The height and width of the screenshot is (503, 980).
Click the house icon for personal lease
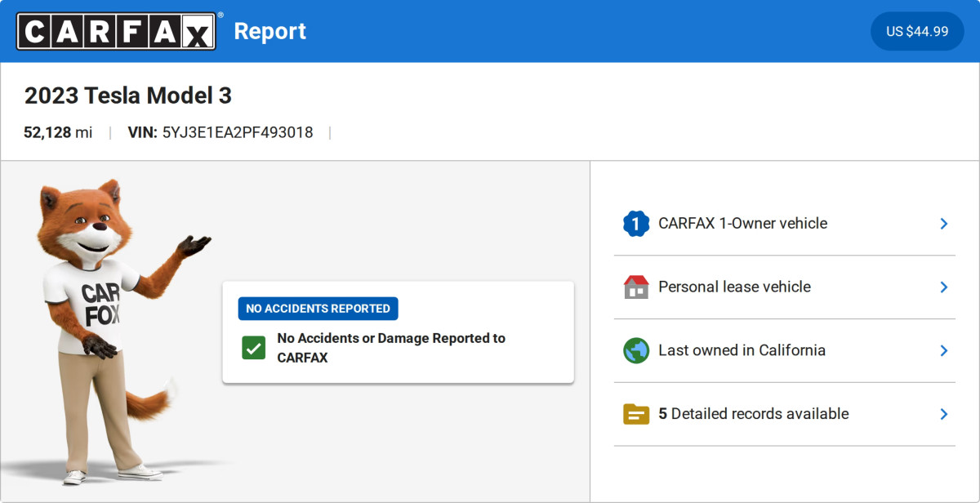[635, 287]
